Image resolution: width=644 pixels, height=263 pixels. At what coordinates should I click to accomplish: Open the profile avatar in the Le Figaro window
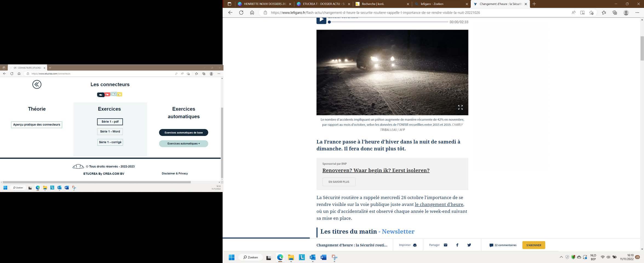tap(626, 13)
